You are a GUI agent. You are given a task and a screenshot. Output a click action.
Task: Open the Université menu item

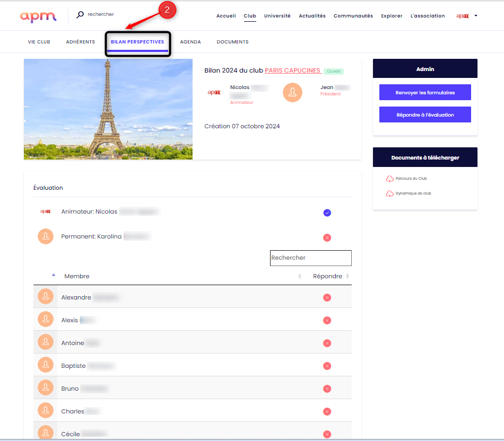tap(277, 16)
